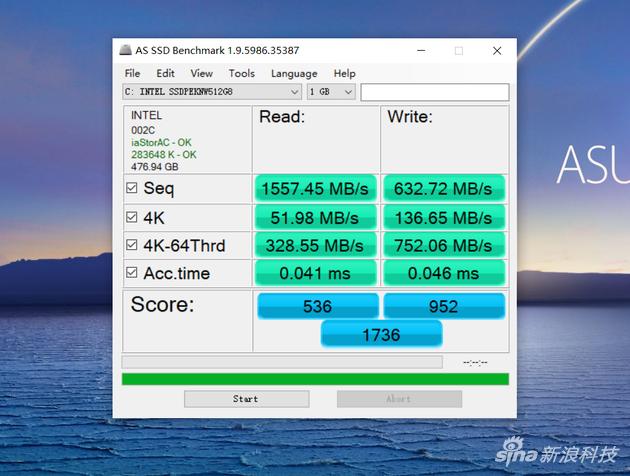Uncheck the Seq test checkbox
Screen dimensions: 630x476
131,188
